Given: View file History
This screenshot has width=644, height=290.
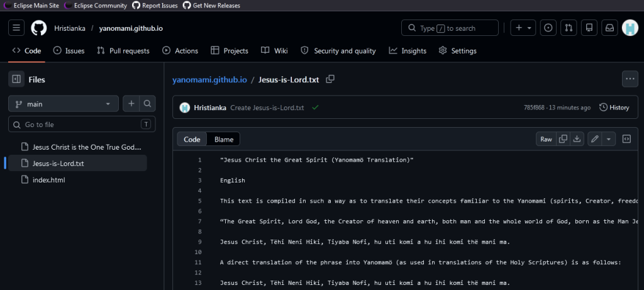Looking at the screenshot, I should pos(614,108).
